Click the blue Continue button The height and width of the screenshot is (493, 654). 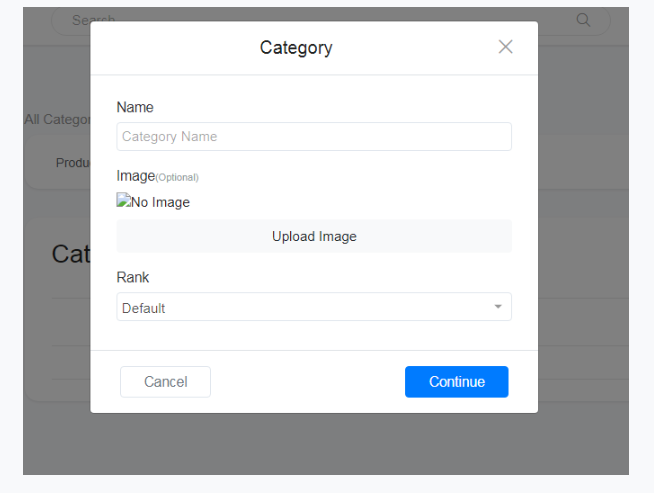pyautogui.click(x=456, y=382)
